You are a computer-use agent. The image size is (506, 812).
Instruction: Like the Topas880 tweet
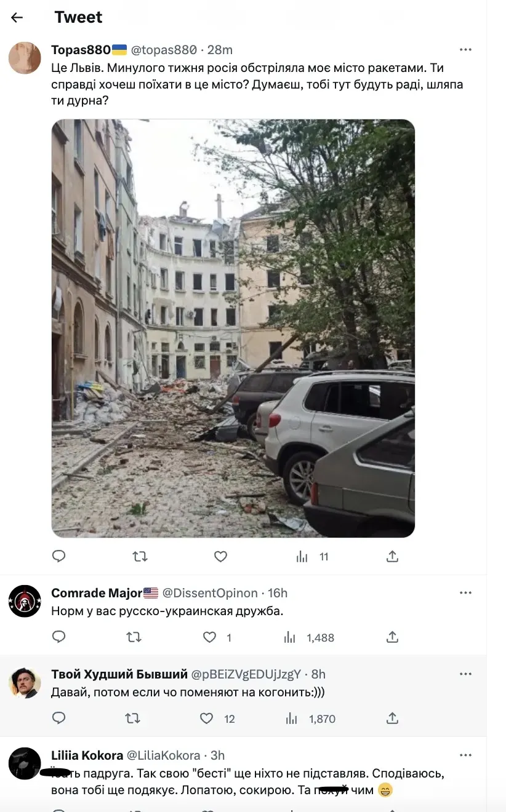point(220,556)
